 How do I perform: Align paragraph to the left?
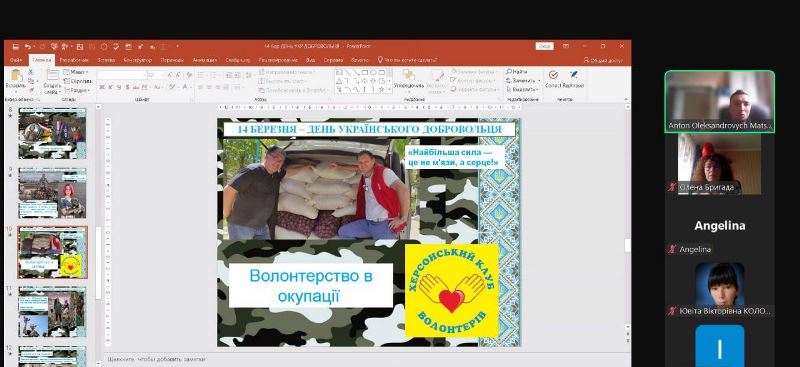(201, 87)
